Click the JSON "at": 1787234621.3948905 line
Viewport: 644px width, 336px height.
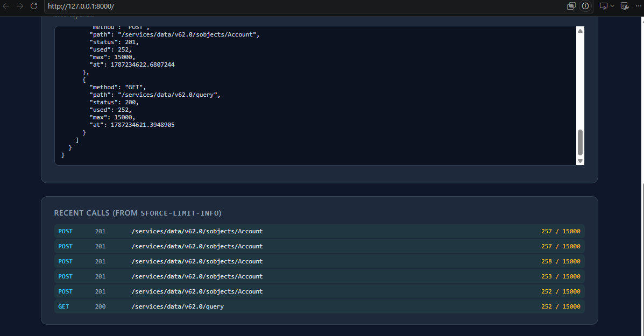coord(132,125)
